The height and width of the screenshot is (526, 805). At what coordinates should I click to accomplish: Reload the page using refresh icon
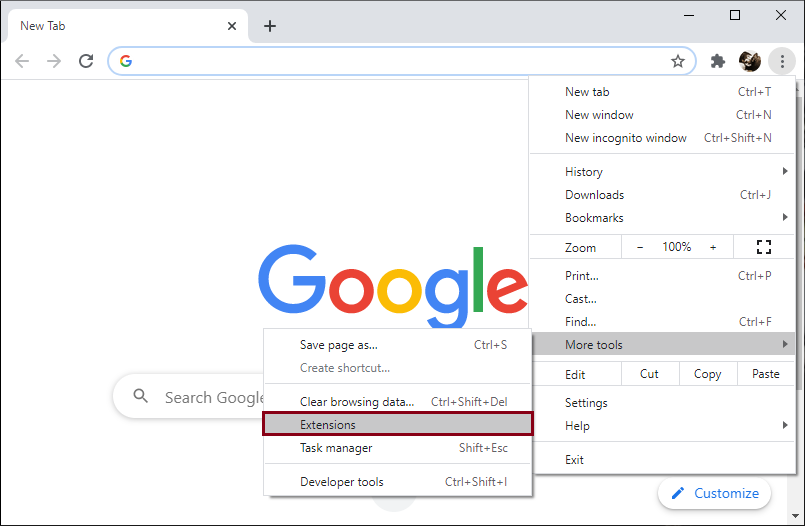coord(86,61)
